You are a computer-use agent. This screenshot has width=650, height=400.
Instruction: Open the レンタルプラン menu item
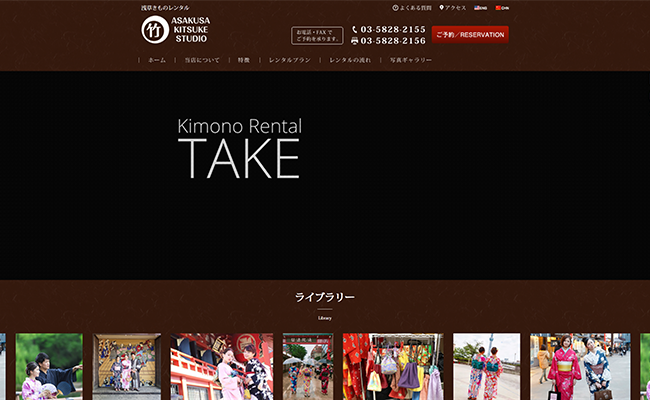tap(289, 60)
